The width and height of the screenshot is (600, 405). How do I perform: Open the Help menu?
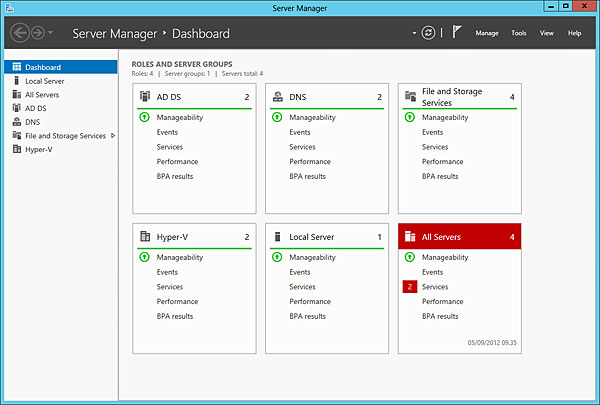click(574, 33)
